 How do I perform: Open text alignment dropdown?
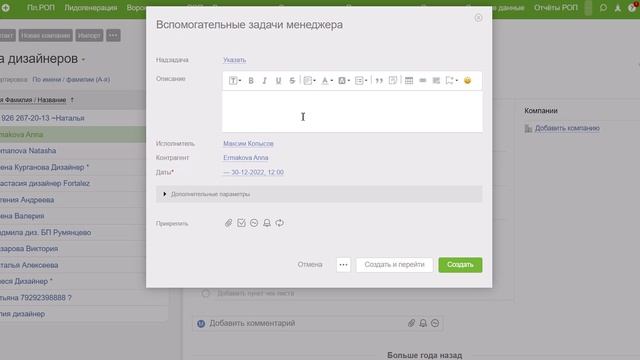(x=309, y=80)
